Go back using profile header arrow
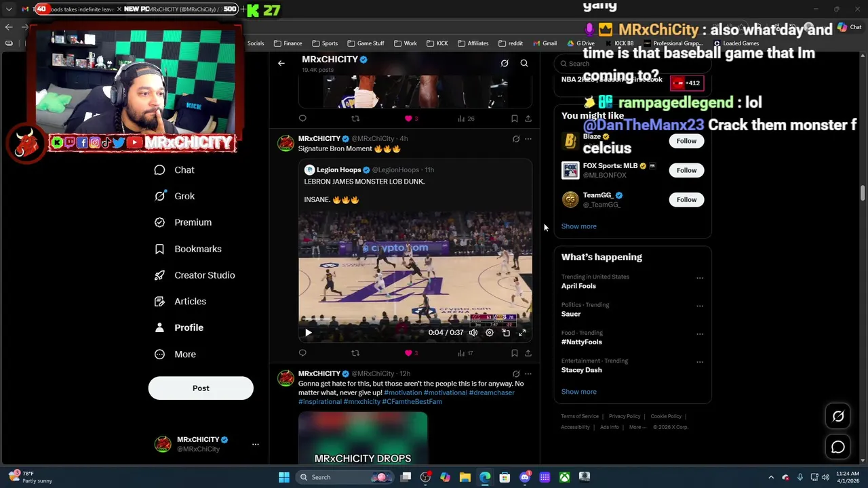 [281, 63]
